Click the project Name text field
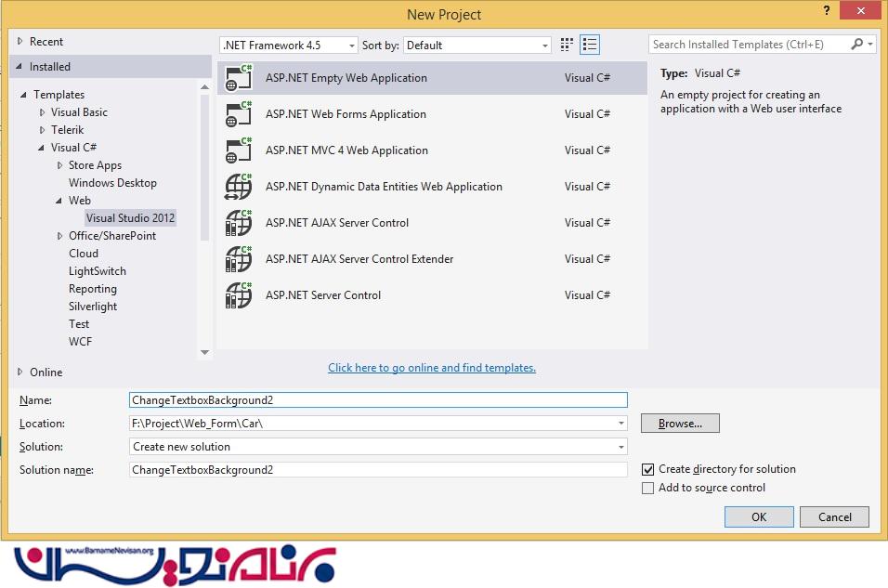Viewport: 888px width, 588px height. [x=378, y=400]
